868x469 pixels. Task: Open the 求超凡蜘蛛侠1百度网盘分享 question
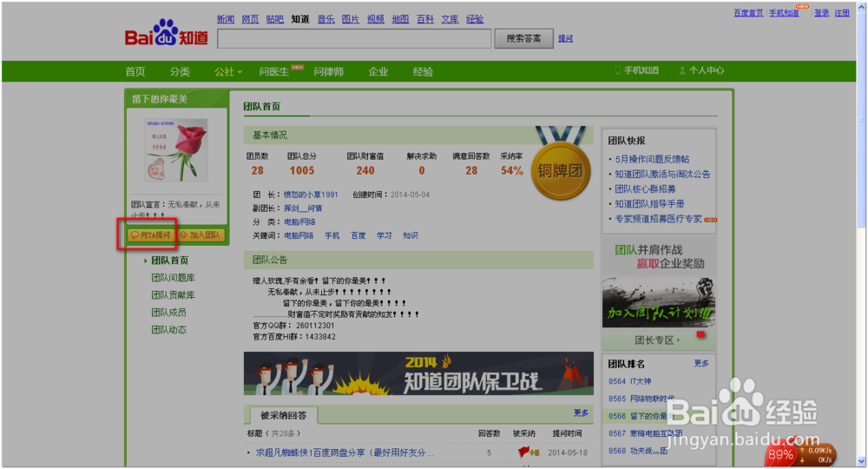click(x=345, y=452)
